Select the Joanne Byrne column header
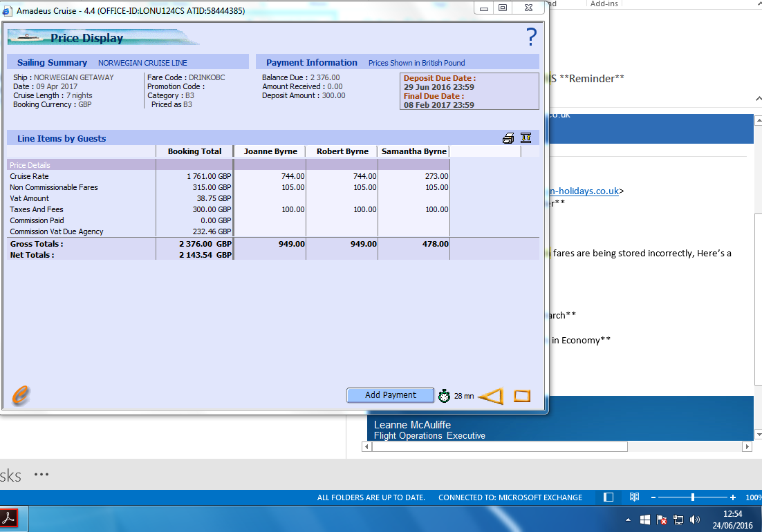This screenshot has height=532, width=762. [270, 151]
